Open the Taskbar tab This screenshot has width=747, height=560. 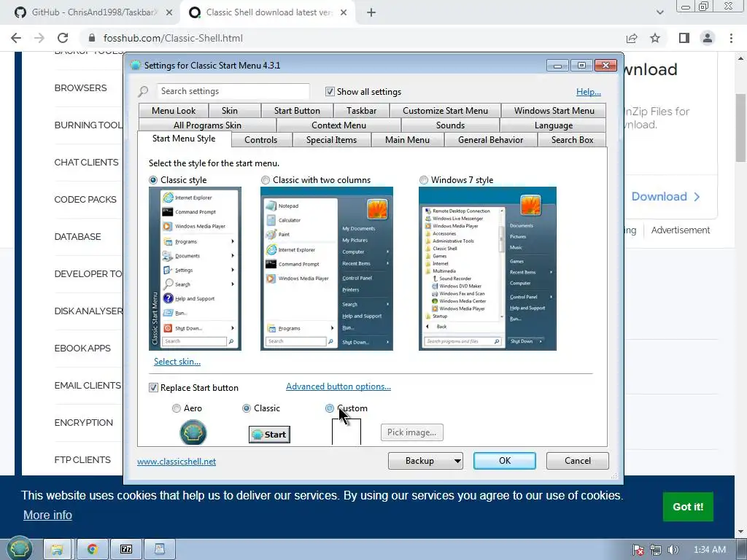tap(361, 111)
